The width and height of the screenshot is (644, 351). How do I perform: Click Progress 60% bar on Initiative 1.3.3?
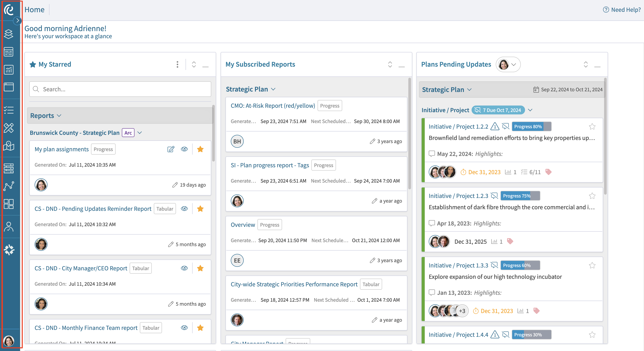click(x=520, y=265)
